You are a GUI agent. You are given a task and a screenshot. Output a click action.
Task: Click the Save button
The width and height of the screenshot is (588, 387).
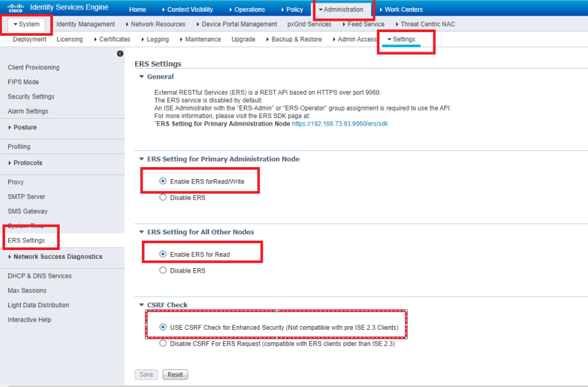[x=146, y=374]
